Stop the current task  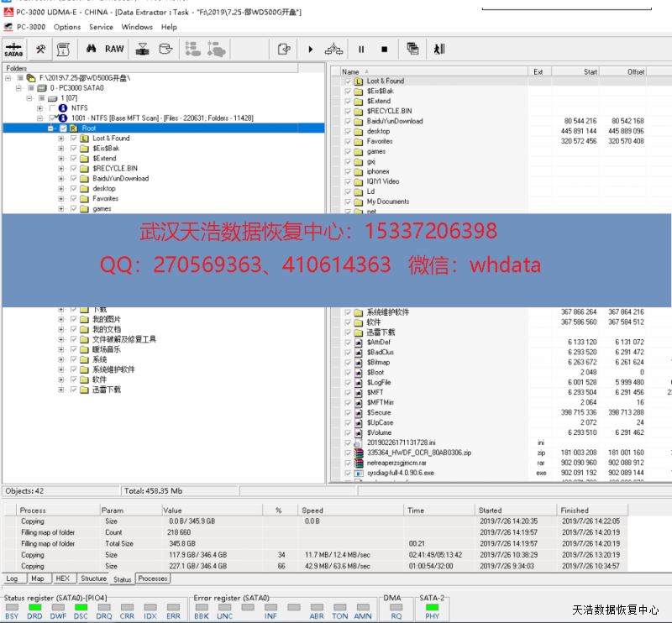pyautogui.click(x=385, y=50)
